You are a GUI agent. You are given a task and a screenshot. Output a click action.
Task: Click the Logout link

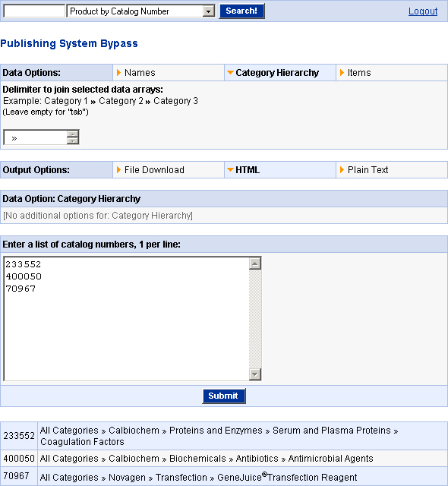coord(423,11)
